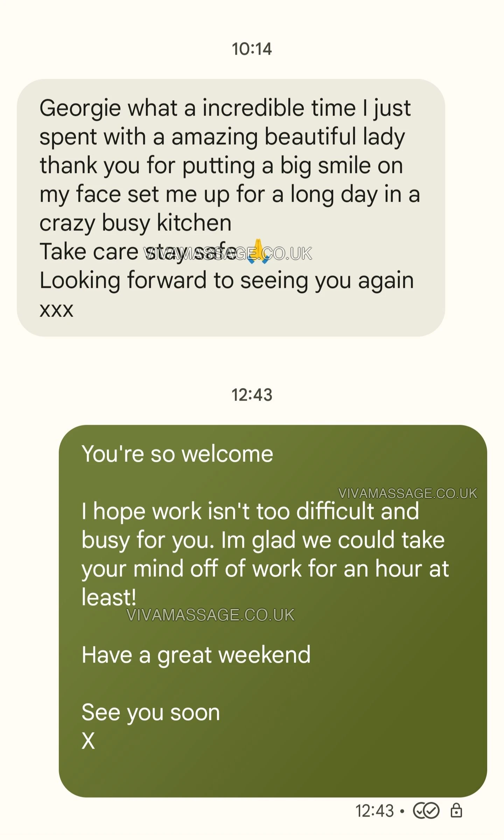This screenshot has height=840, width=504.
Task: Click the watermark link above "difficult and"
Action: [x=407, y=493]
